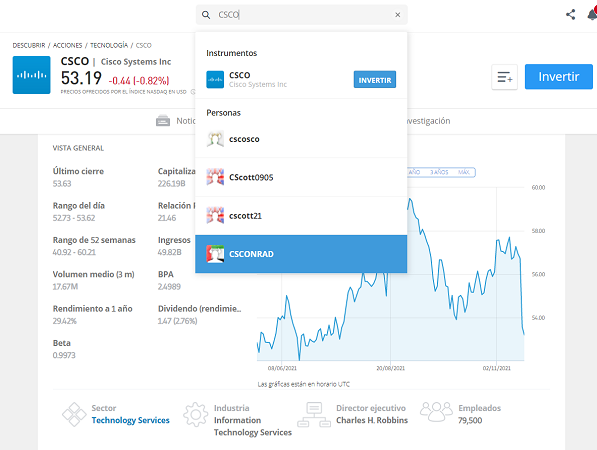Select the MÁX chart range
The width and height of the screenshot is (597, 450).
[464, 172]
